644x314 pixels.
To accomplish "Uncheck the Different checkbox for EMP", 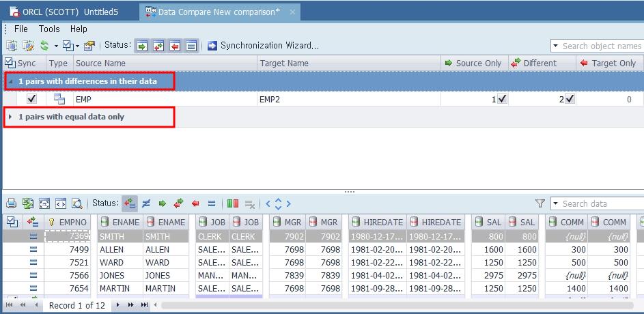I will click(x=570, y=99).
